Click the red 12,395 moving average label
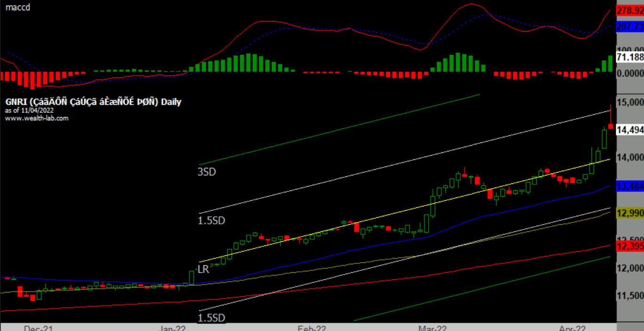Viewport: 644px width, 331px height. coord(630,247)
